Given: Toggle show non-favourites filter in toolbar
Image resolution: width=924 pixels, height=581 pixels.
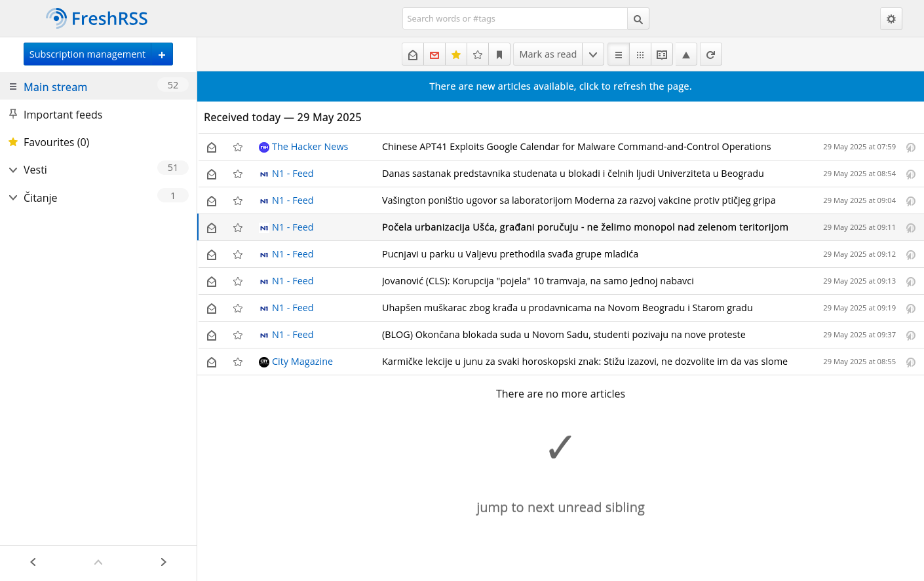Looking at the screenshot, I should click(x=478, y=54).
